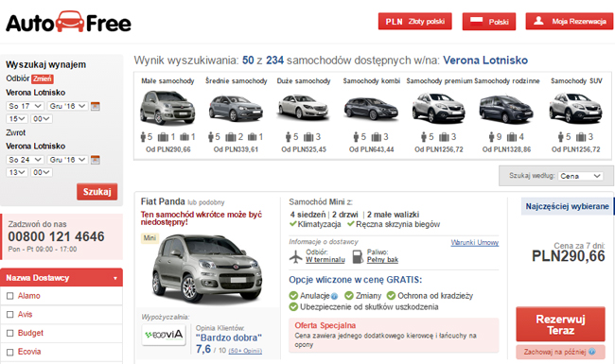Click the airplane pickup icon
The height and width of the screenshot is (364, 615).
[296, 256]
